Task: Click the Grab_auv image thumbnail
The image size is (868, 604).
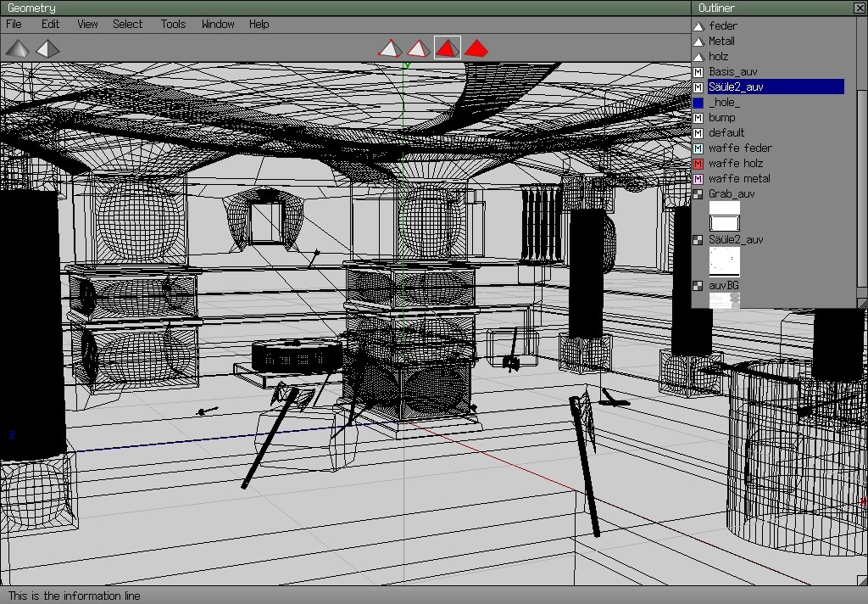Action: pos(724,216)
